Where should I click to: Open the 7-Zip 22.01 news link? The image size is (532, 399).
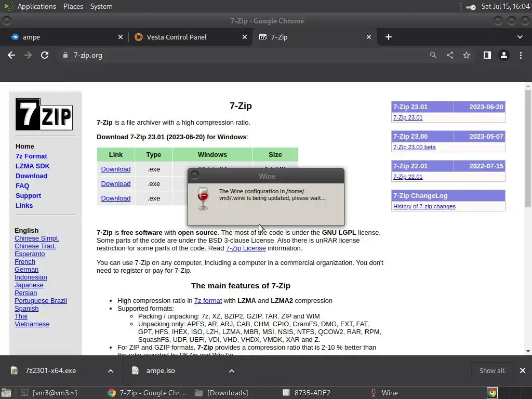(407, 177)
